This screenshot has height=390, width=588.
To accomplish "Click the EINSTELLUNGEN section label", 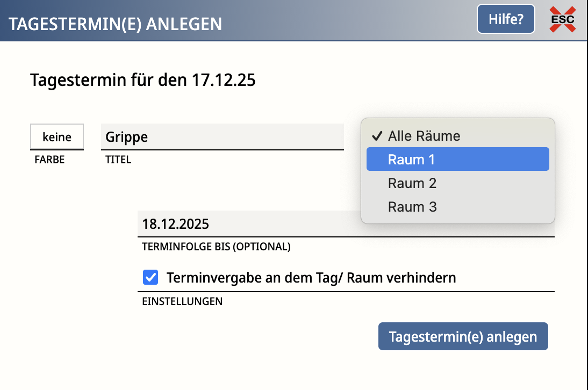I will (182, 301).
